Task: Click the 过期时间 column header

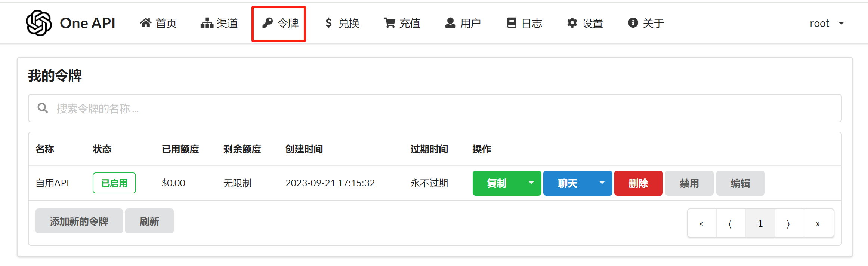Action: 429,149
